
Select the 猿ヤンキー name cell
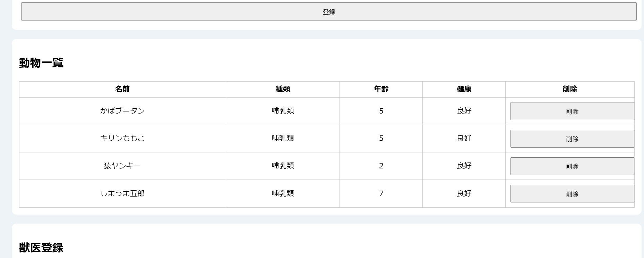[x=122, y=166]
